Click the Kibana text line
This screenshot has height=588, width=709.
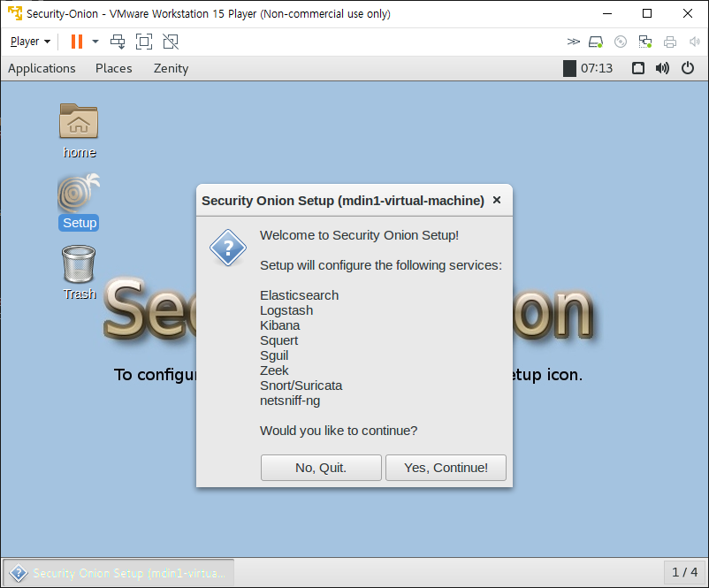(280, 325)
